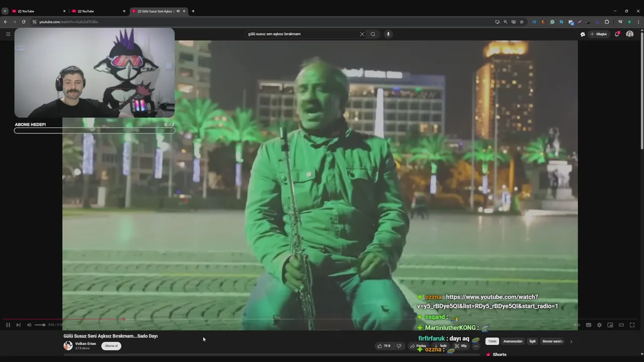644x362 pixels.
Task: Adjust the player volume slider
Action: click(40, 325)
